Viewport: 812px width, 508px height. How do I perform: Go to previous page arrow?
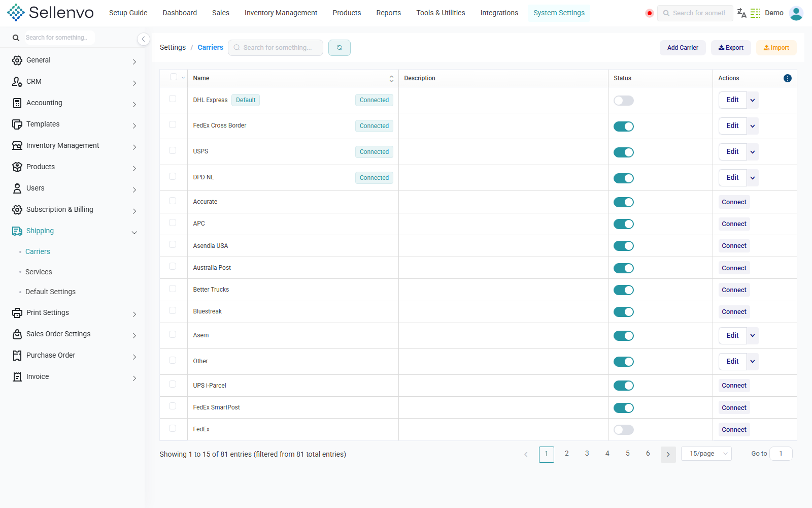526,454
